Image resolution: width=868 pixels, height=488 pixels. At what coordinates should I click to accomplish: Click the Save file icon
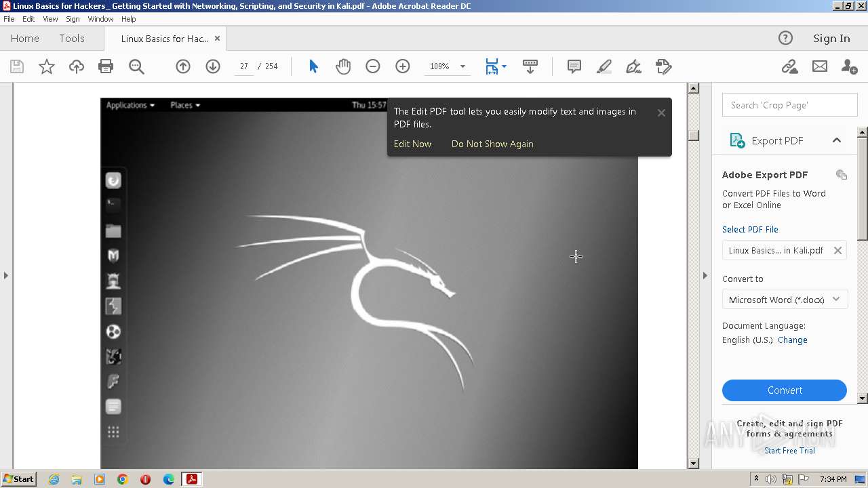pos(17,66)
